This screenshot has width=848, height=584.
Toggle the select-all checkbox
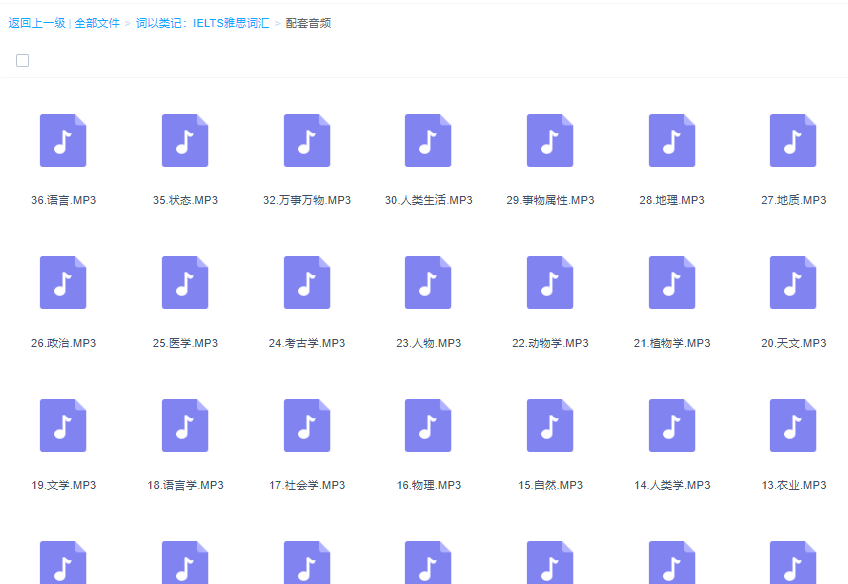pos(22,60)
